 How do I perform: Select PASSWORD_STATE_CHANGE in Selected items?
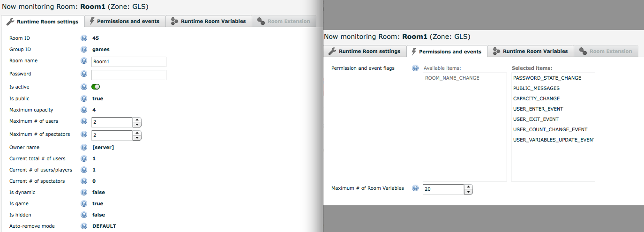click(547, 78)
